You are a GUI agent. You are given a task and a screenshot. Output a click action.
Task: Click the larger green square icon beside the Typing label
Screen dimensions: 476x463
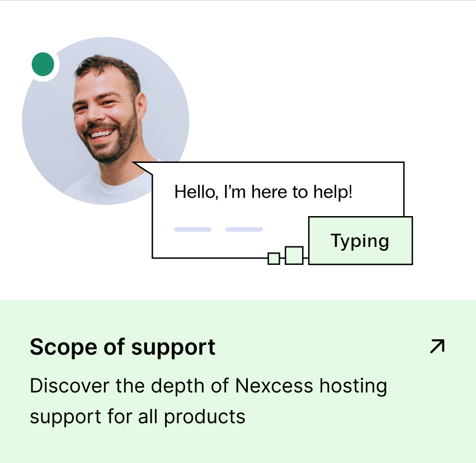coord(293,256)
